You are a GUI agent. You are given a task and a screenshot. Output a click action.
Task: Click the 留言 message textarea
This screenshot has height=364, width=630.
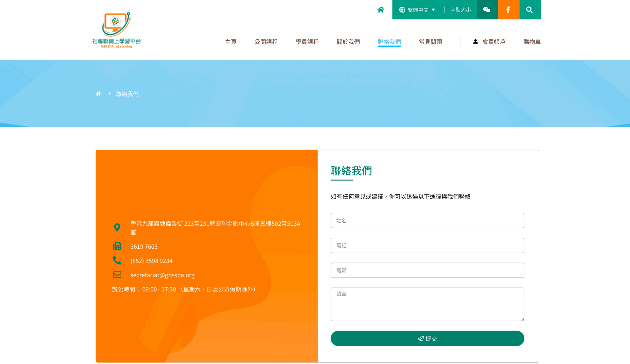point(427,304)
